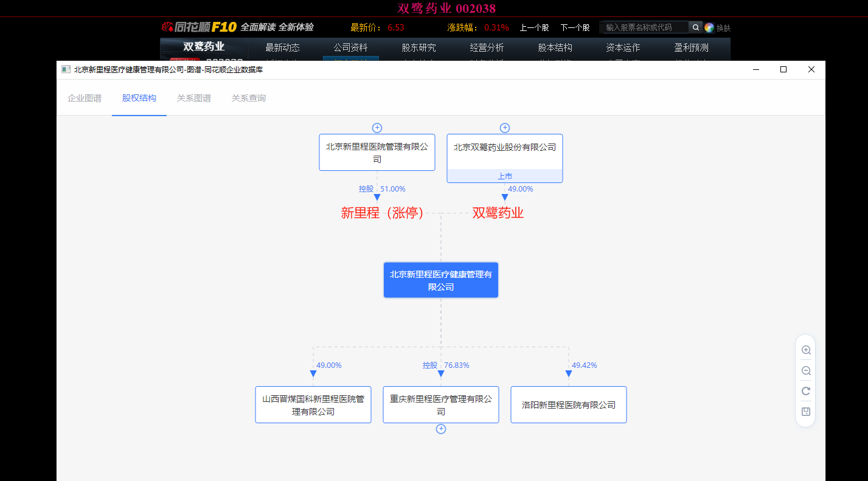Expand subsidiaries below 重庆新里程医疗管理有限公司
868x481 pixels.
pos(441,429)
